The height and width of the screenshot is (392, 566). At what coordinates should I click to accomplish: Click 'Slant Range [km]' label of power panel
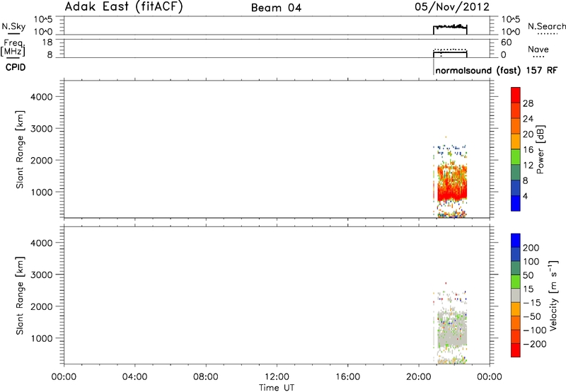point(20,149)
